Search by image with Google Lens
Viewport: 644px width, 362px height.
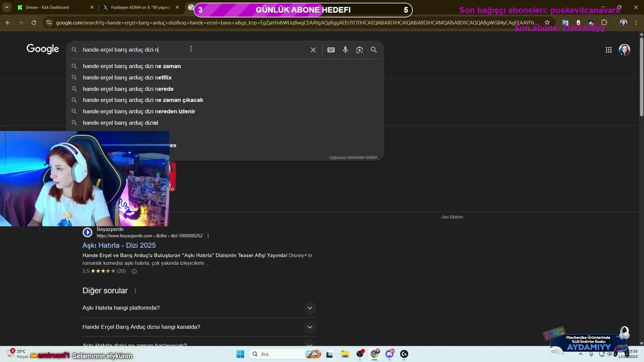[x=359, y=50]
